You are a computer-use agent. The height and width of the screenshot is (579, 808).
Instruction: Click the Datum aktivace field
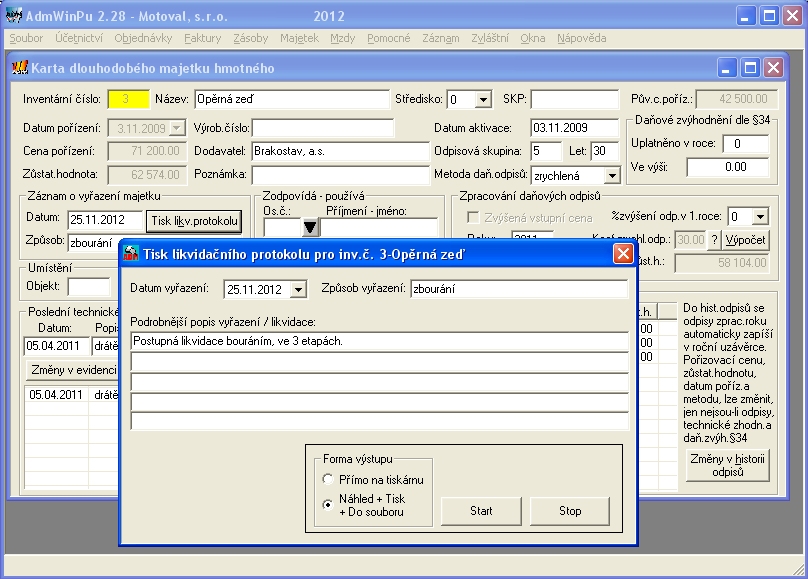pyautogui.click(x=575, y=128)
